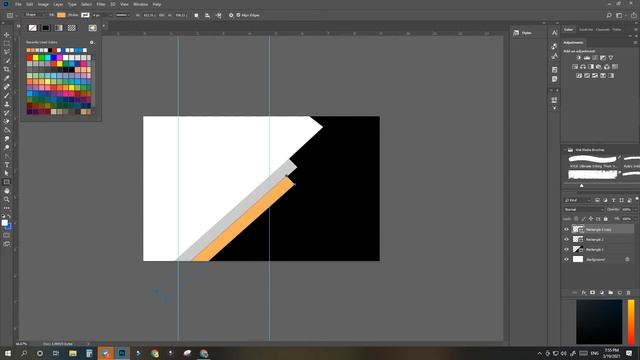This screenshot has width=640, height=360.
Task: Select the Hand tool
Action: tap(7, 191)
